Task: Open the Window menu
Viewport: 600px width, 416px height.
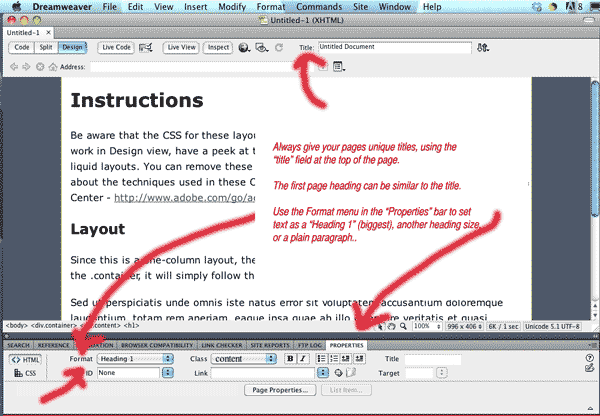Action: click(x=394, y=7)
